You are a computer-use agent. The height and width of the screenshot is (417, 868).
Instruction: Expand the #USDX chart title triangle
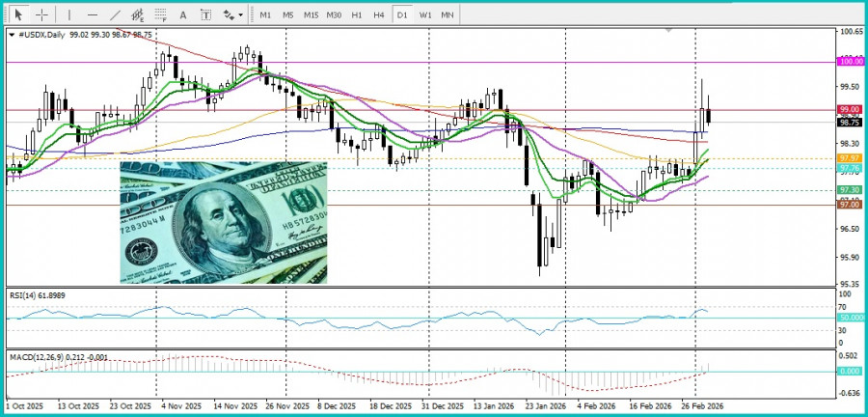click(13, 35)
